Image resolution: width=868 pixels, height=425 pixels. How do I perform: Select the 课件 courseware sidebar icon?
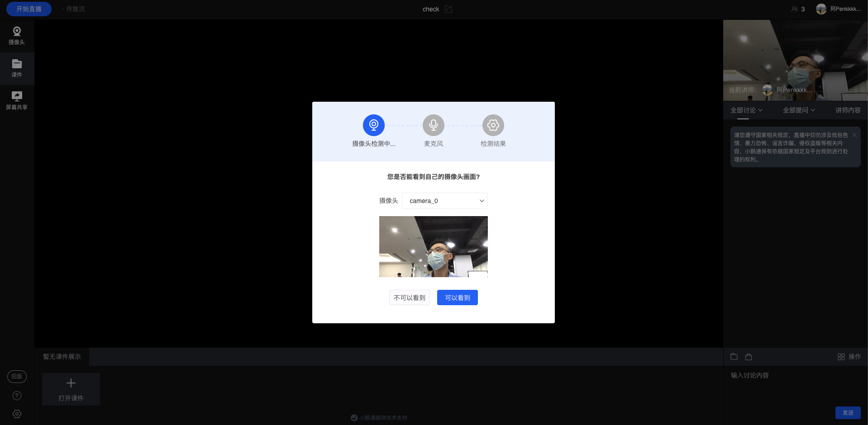point(17,68)
